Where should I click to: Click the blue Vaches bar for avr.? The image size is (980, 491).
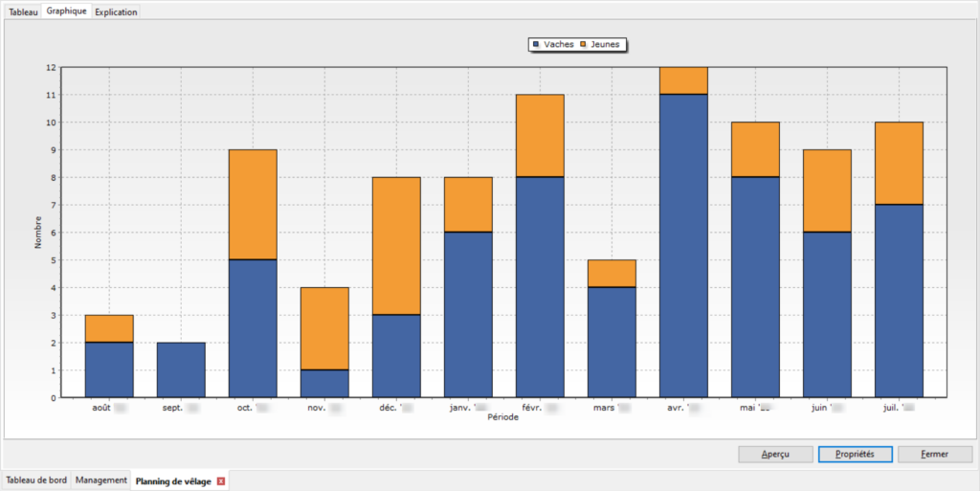pos(683,245)
